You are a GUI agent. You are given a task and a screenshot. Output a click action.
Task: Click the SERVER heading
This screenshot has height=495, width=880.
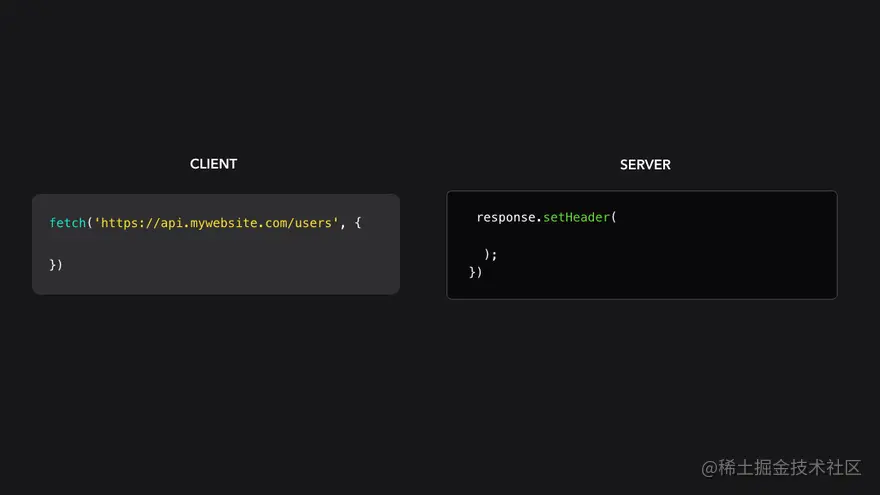tap(645, 164)
